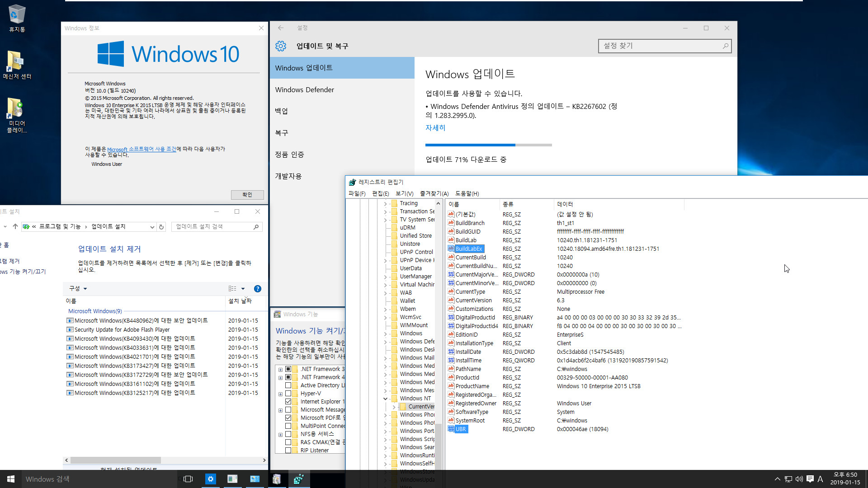868x488 pixels.
Task: Open the 편집(E) menu in Registry Editor
Action: click(x=380, y=193)
